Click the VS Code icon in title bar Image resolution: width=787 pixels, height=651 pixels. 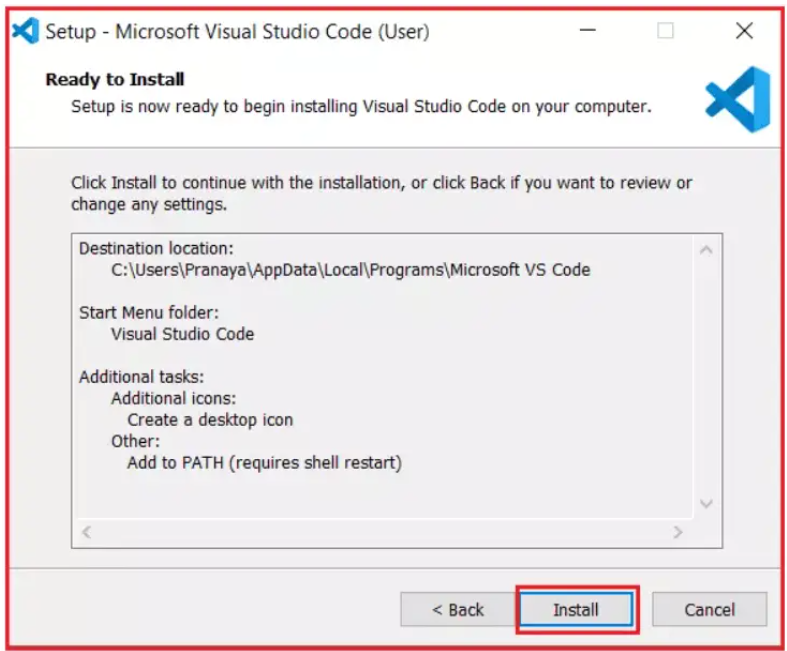click(25, 31)
